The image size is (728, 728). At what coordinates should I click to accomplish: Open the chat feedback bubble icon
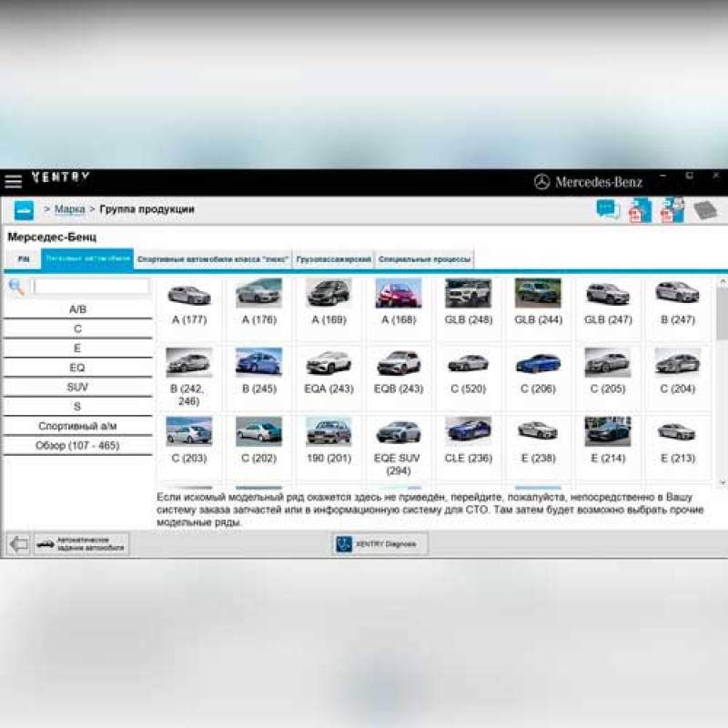[608, 210]
